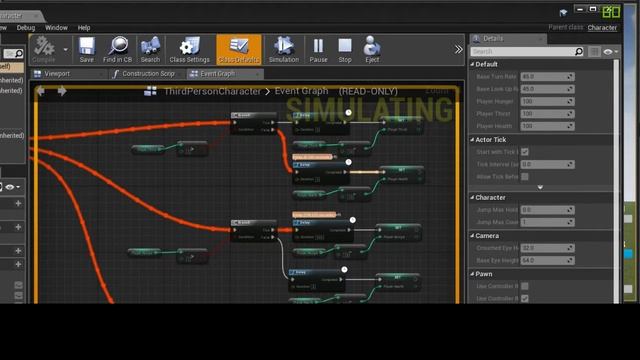640x360 pixels.
Task: Open the Compile options dropdown arrow
Action: [65, 50]
